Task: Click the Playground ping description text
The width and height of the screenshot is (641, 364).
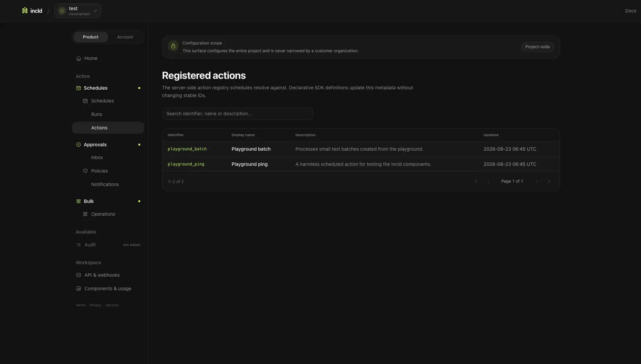Action: [x=363, y=164]
